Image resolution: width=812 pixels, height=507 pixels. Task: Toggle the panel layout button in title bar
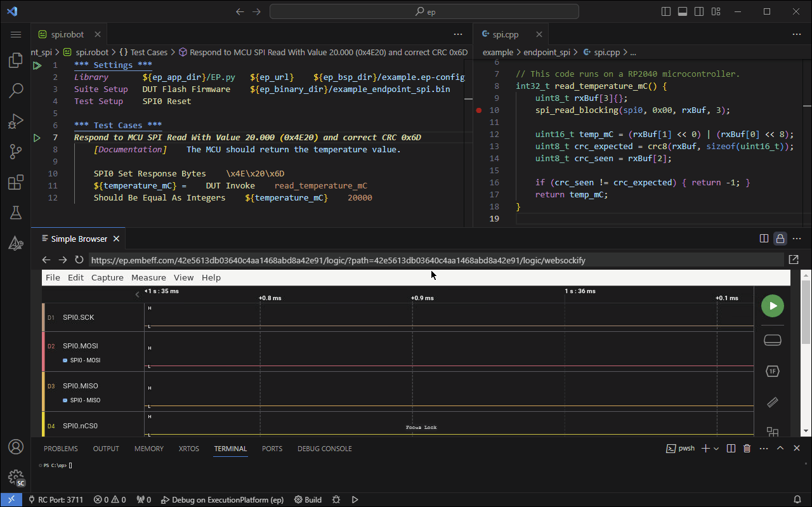683,11
